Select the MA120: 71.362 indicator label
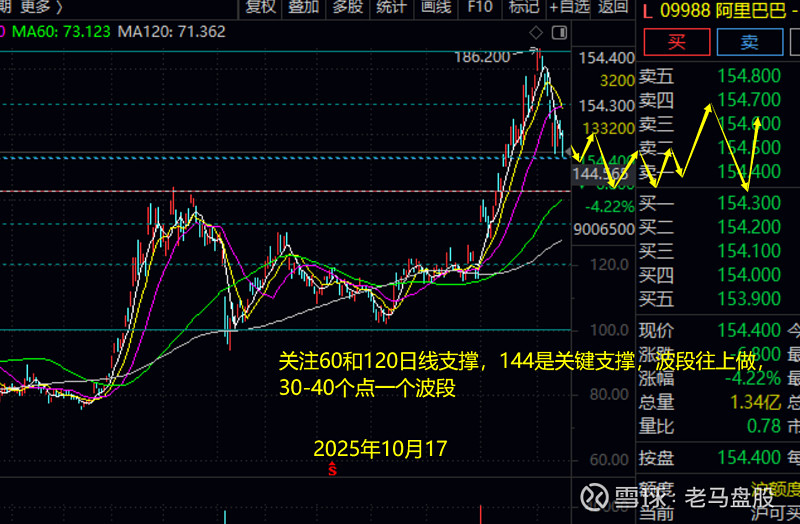 [171, 32]
